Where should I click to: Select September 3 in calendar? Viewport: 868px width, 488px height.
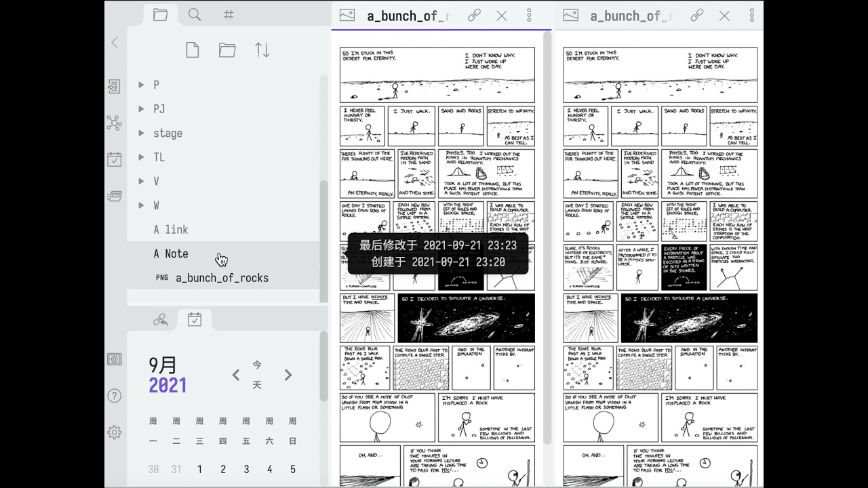(246, 469)
